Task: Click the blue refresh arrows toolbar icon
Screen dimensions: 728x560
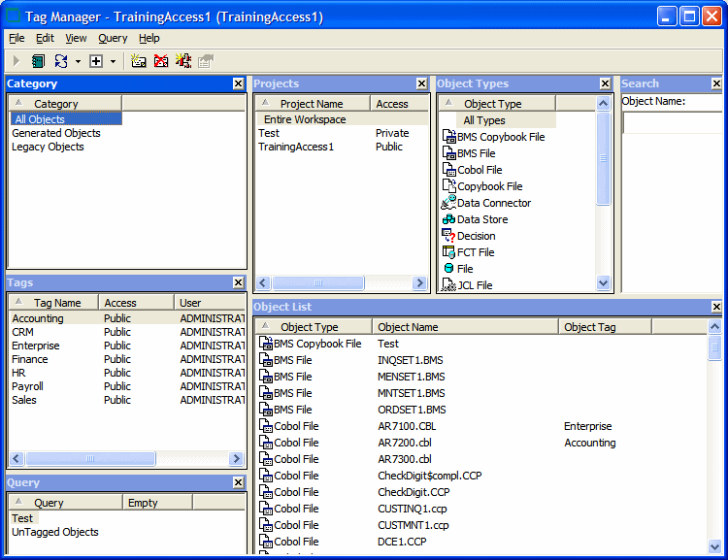Action: click(x=61, y=61)
